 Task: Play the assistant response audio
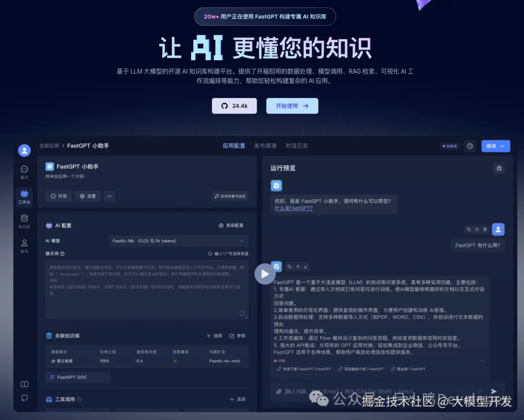click(297, 267)
